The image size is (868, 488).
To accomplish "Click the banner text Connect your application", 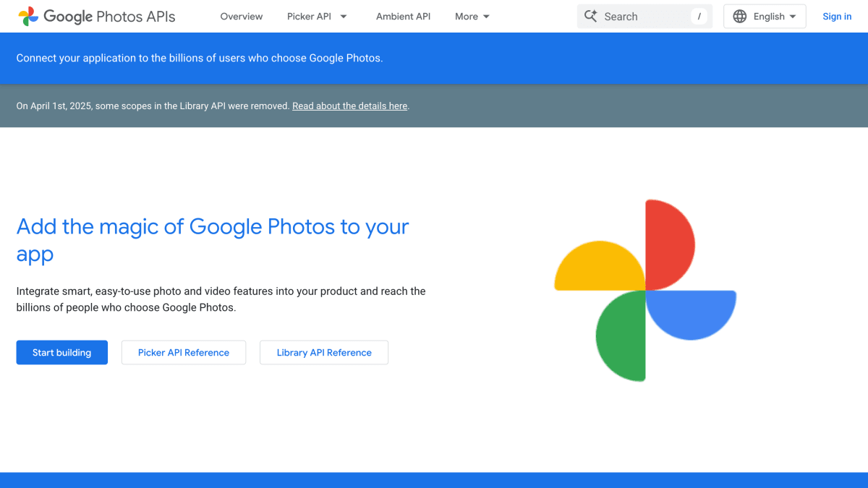I will point(200,58).
